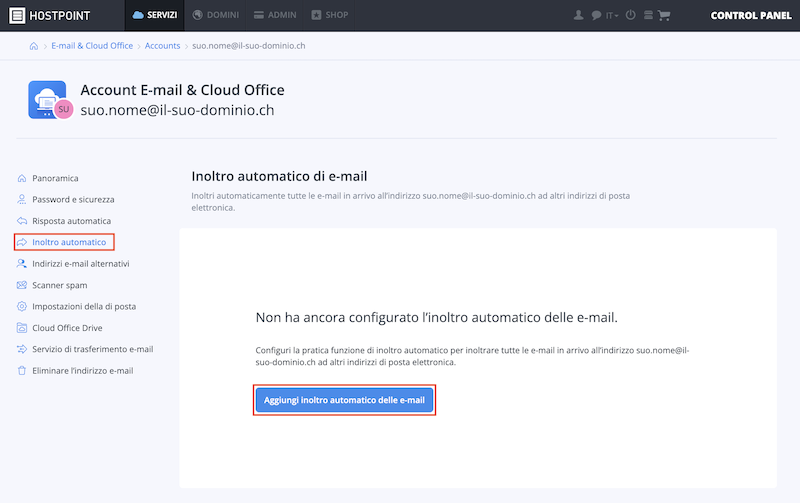The width and height of the screenshot is (800, 503).
Task: Open Impostazioni della di posta gear icon
Action: [x=21, y=307]
